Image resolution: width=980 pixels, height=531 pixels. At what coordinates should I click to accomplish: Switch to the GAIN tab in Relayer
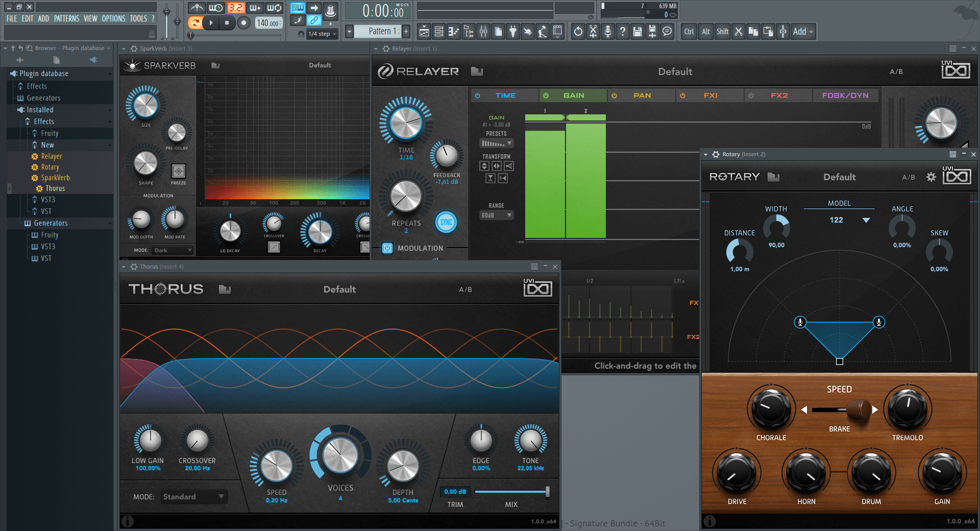(573, 95)
